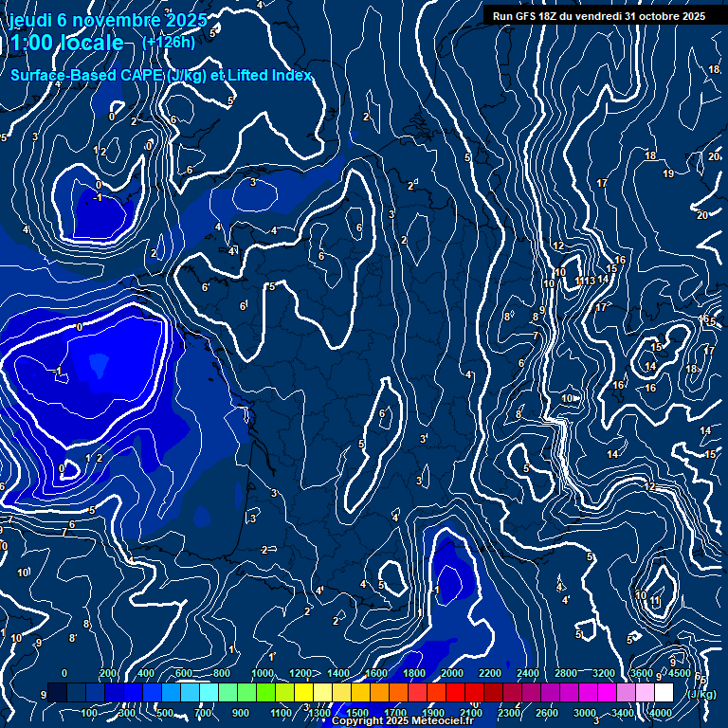
Task: Click the '(J/kg)' unit label beside the legend
Action: coord(701,694)
